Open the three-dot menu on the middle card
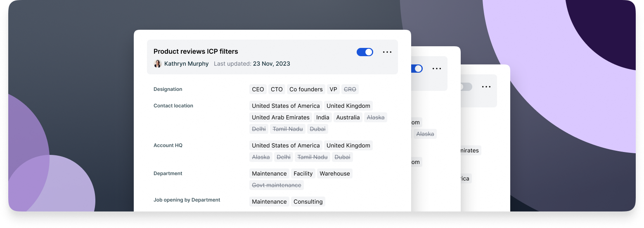 (x=436, y=69)
